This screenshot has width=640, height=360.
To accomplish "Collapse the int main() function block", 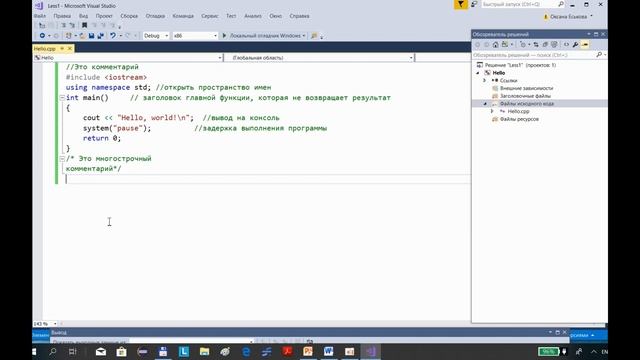I will coord(62,98).
